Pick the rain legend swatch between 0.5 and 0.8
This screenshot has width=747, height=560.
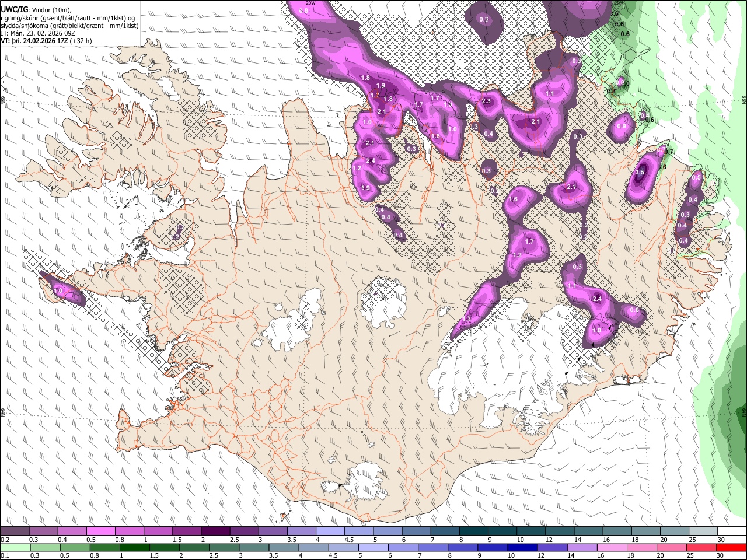pos(75,547)
